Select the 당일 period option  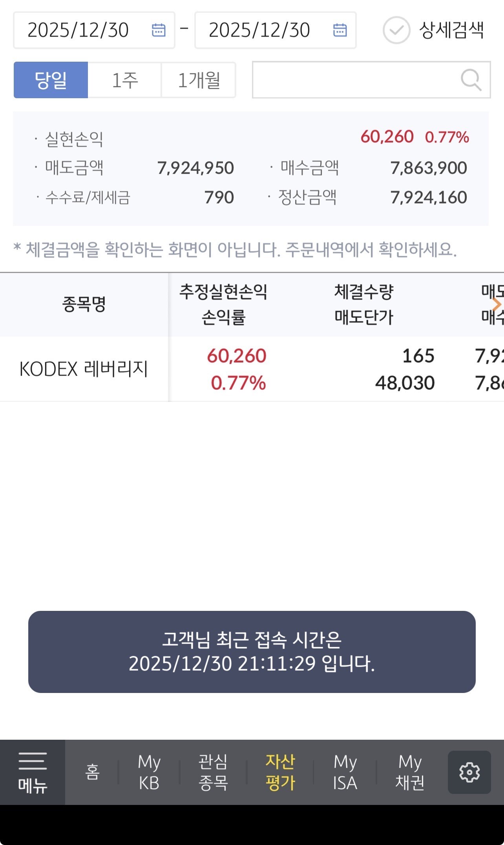pos(51,80)
